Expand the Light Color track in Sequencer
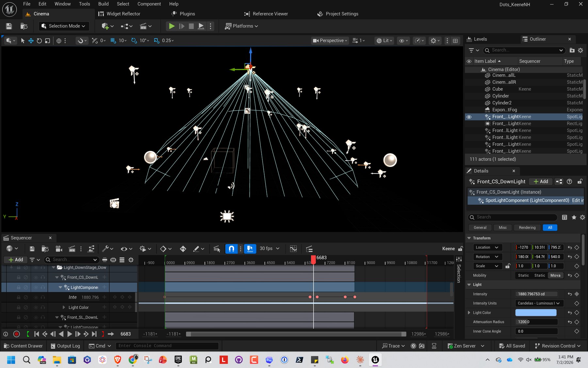Screen dimensions: 588x368 pos(64,307)
